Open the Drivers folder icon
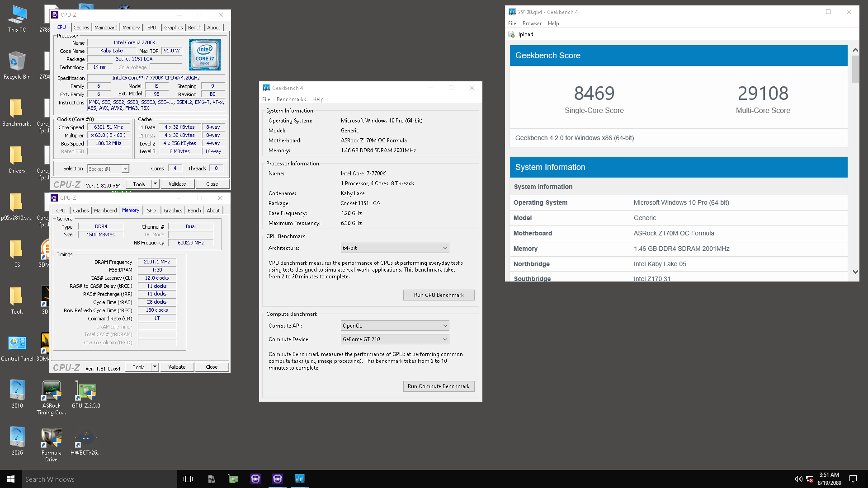This screenshot has height=488, width=868. coord(17,160)
